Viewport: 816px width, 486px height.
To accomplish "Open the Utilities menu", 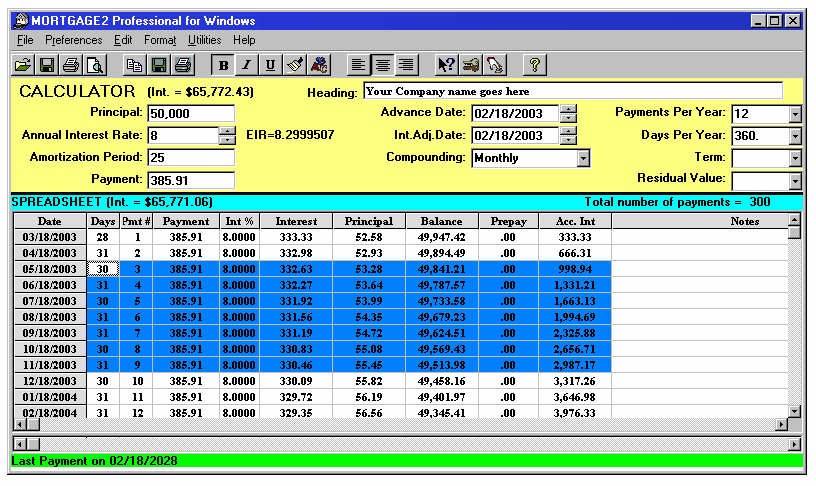I will [x=205, y=40].
